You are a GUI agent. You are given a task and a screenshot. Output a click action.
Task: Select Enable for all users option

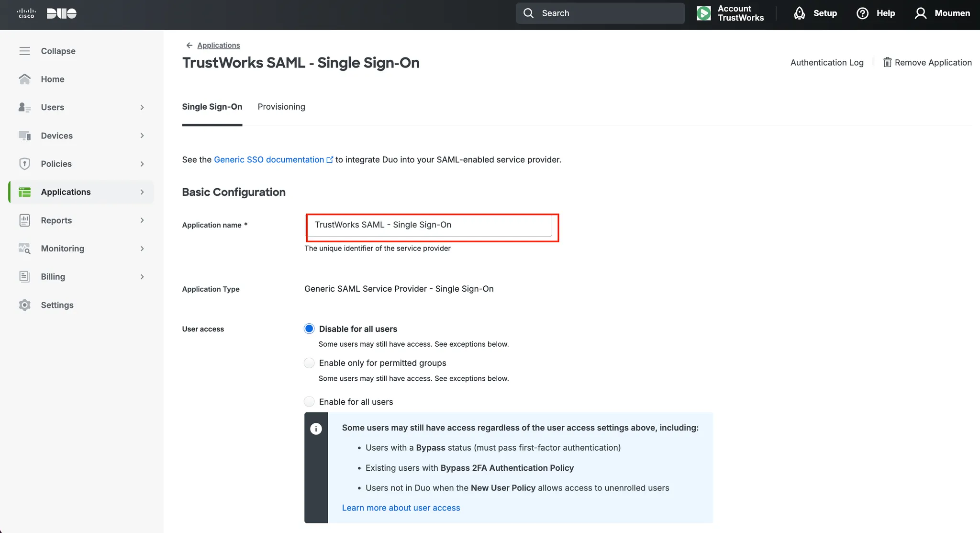pyautogui.click(x=309, y=402)
